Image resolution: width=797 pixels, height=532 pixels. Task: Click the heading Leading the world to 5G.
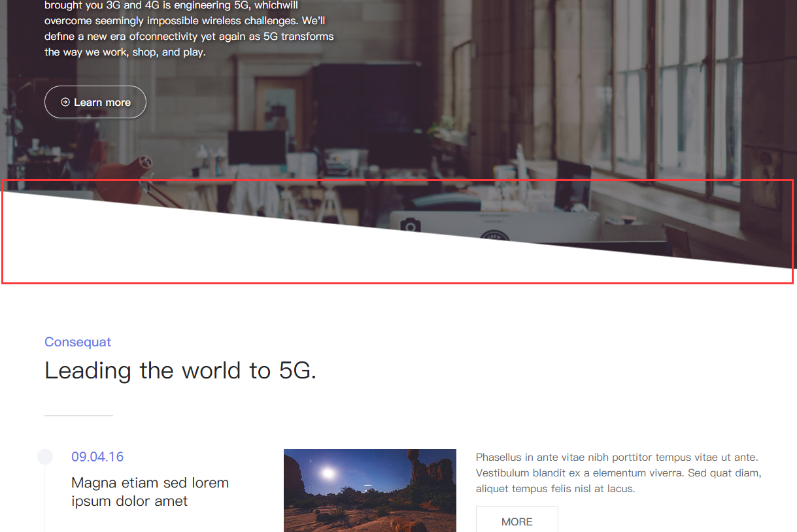pos(180,371)
